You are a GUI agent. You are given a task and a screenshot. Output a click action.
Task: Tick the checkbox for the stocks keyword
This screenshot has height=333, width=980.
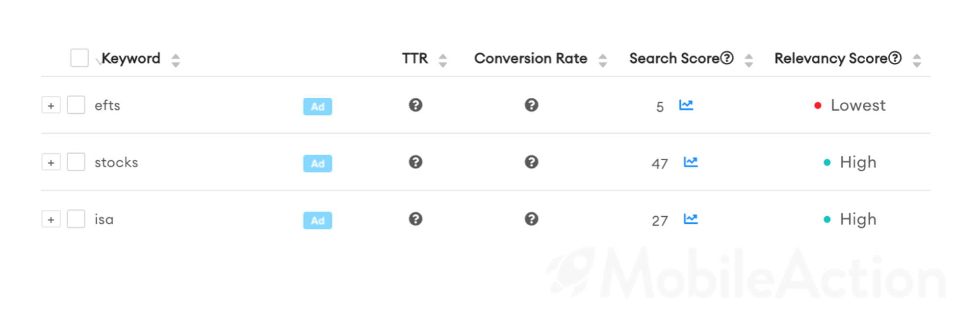coord(76,162)
